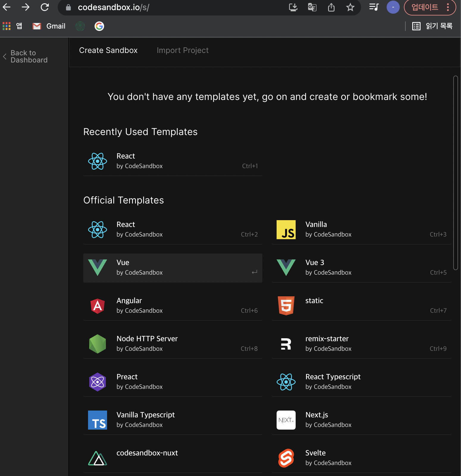Open the Chrome profile avatar
The height and width of the screenshot is (476, 461).
(x=393, y=7)
